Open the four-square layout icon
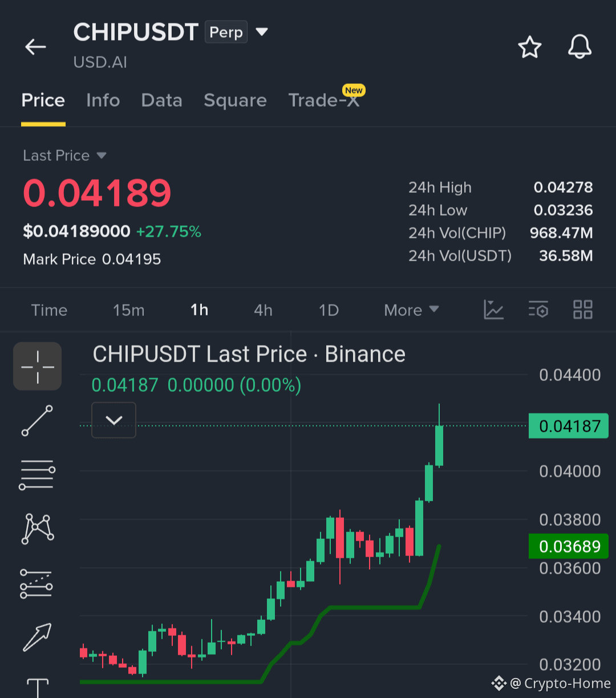Image resolution: width=616 pixels, height=698 pixels. click(x=583, y=310)
